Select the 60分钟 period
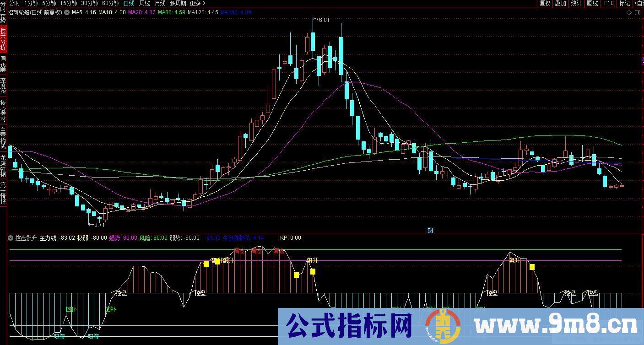The height and width of the screenshot is (345, 644). click(110, 3)
